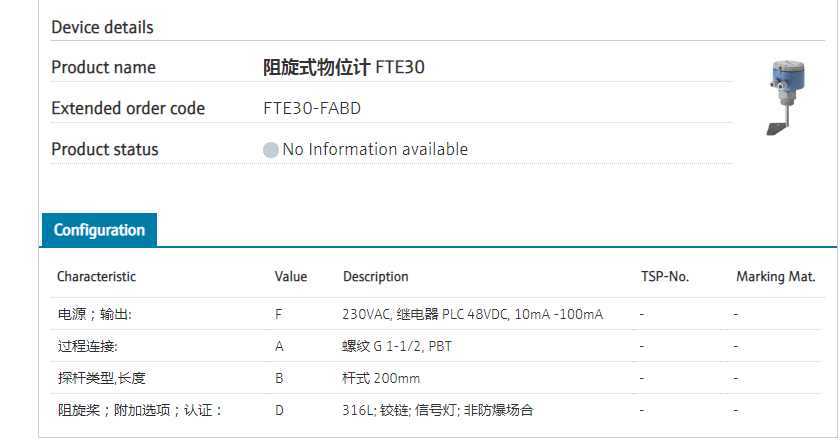Image resolution: width=840 pixels, height=444 pixels.
Task: Click the Value column header
Action: [291, 277]
